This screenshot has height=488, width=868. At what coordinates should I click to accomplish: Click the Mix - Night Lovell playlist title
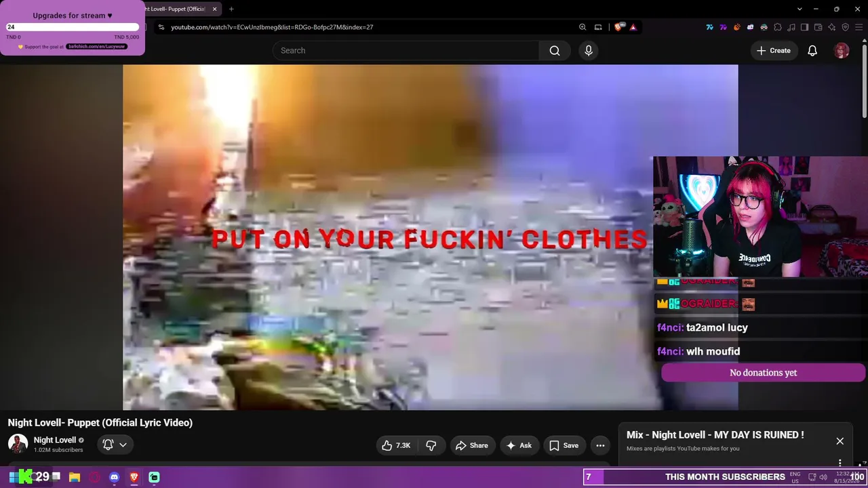click(x=715, y=435)
